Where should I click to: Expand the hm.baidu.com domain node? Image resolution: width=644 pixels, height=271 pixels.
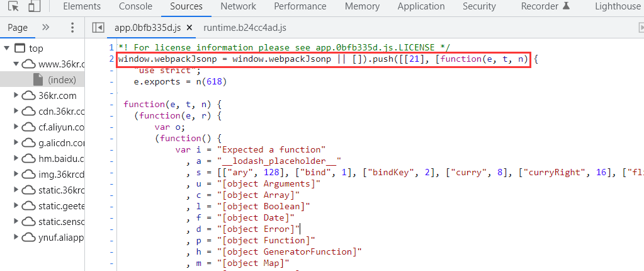16,159
